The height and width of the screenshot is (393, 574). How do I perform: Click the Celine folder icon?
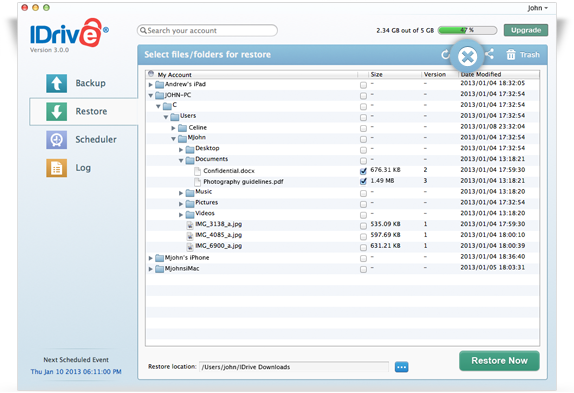point(182,128)
